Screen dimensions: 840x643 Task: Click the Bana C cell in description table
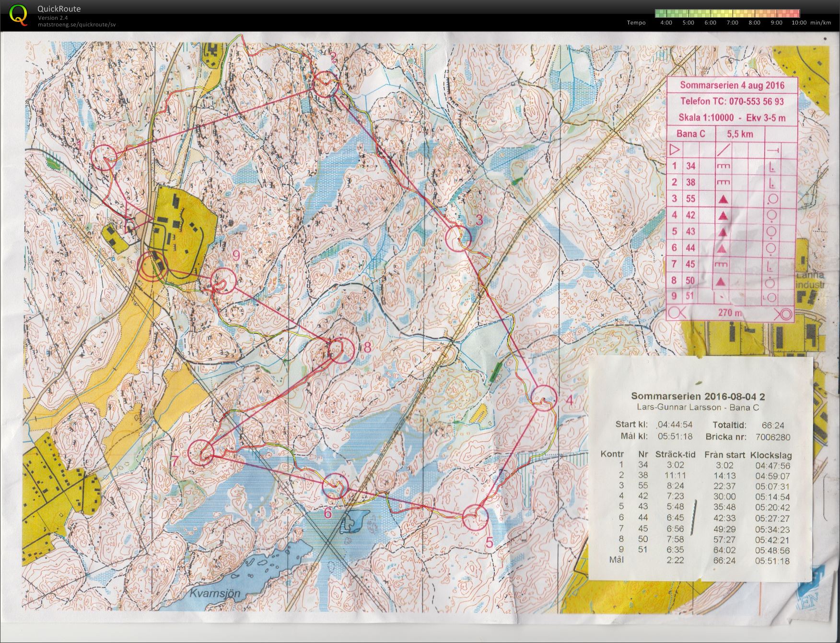pyautogui.click(x=691, y=134)
